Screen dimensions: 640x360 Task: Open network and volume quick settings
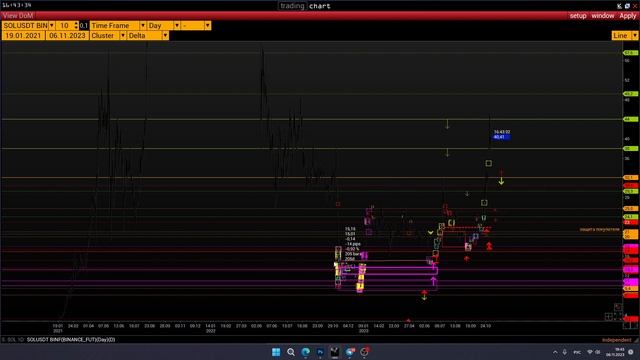point(593,352)
